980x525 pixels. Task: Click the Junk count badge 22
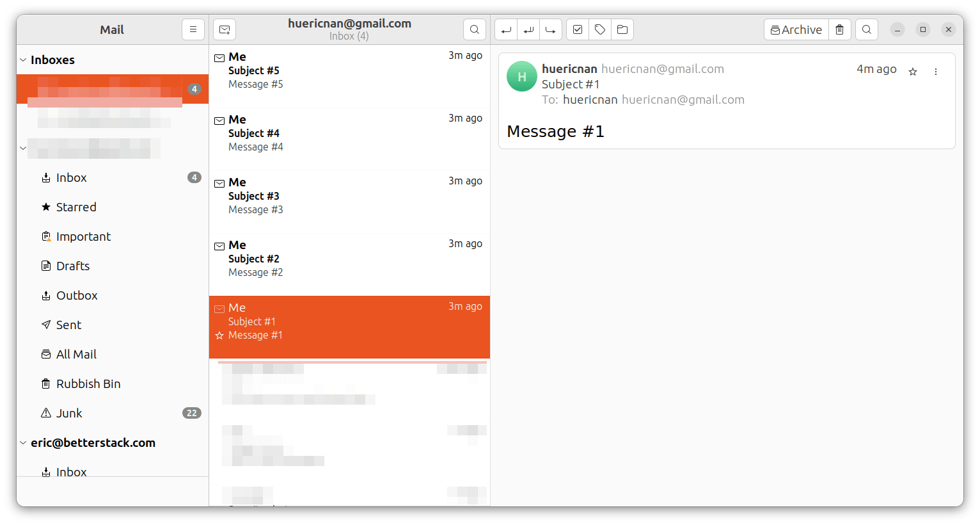(x=192, y=413)
